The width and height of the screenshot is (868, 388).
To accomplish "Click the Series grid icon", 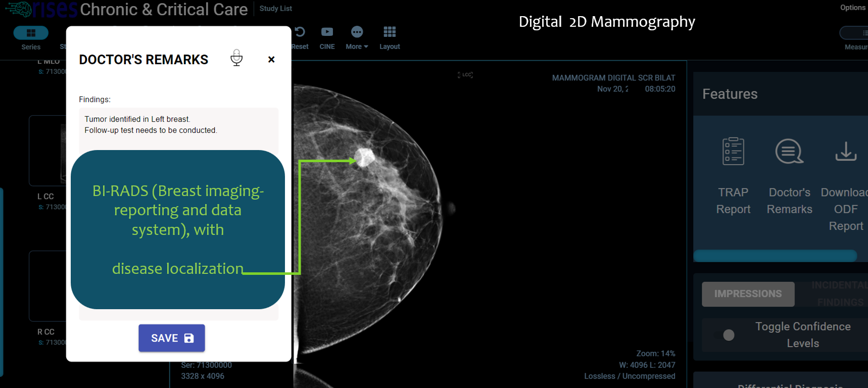I will [31, 33].
